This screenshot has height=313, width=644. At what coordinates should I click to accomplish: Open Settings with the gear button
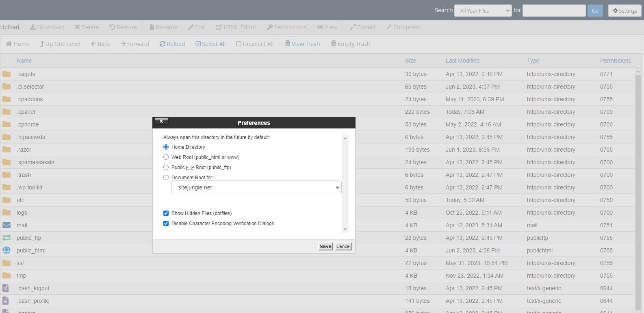click(624, 11)
